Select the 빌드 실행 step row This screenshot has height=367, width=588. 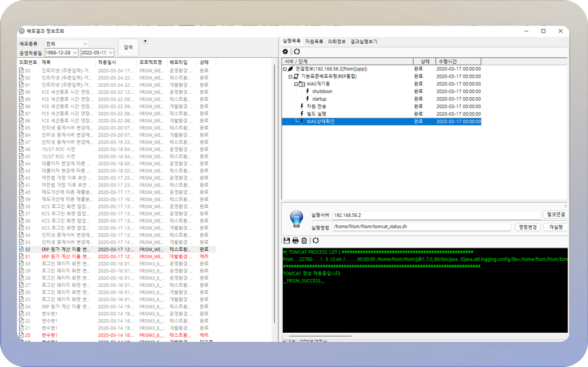click(381, 114)
